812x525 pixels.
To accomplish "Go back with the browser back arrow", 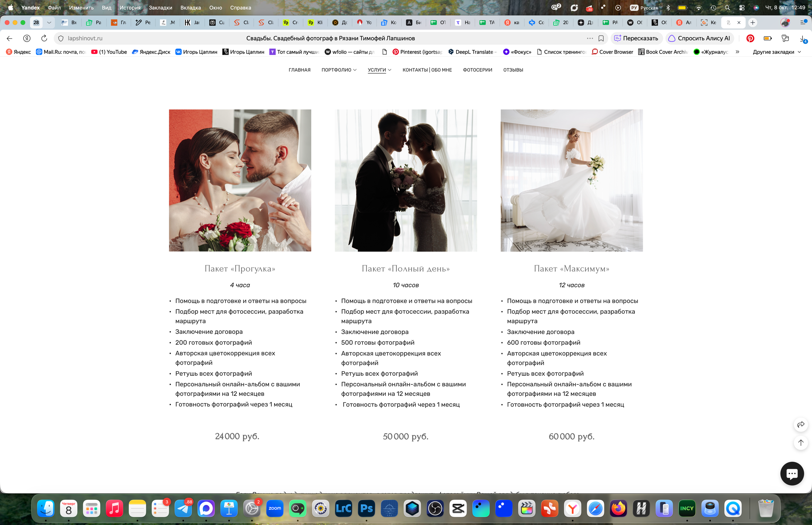I will point(10,38).
